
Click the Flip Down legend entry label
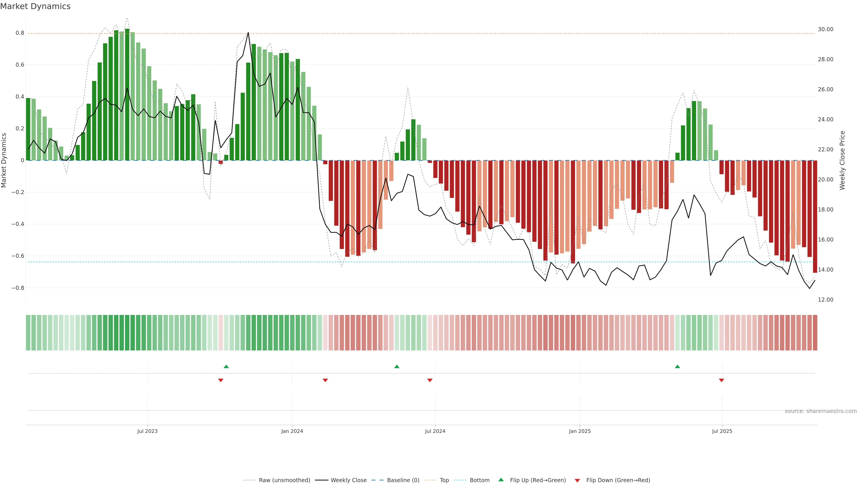(618, 480)
